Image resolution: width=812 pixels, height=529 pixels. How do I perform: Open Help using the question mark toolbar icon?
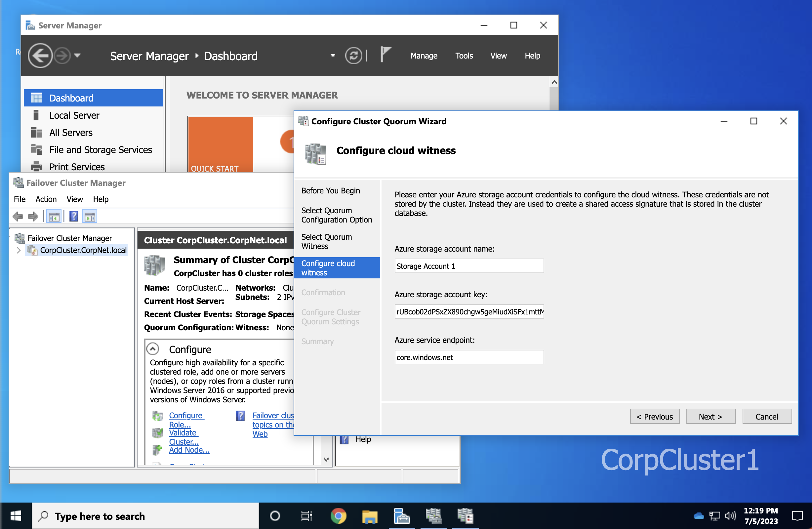73,216
